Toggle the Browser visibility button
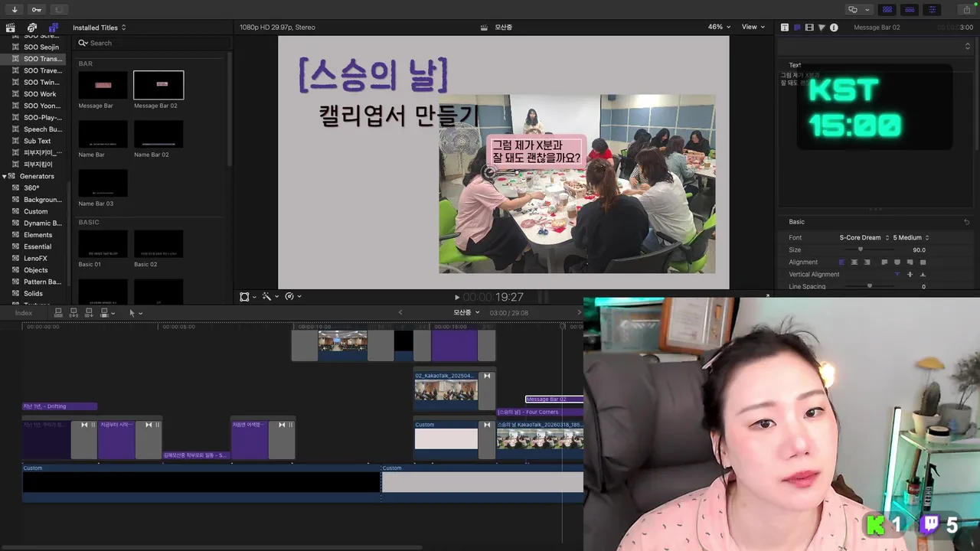The image size is (980, 551). [887, 9]
